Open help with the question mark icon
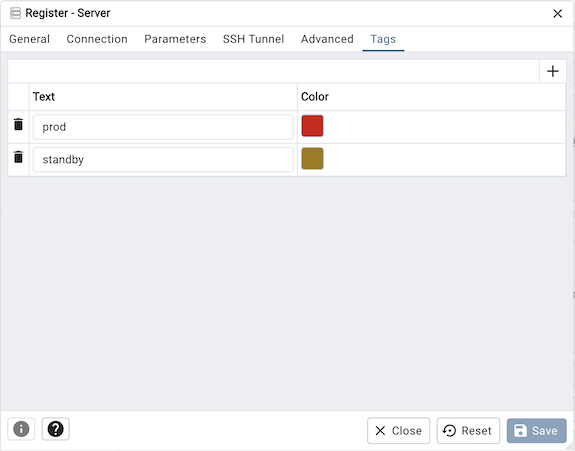 pos(55,429)
